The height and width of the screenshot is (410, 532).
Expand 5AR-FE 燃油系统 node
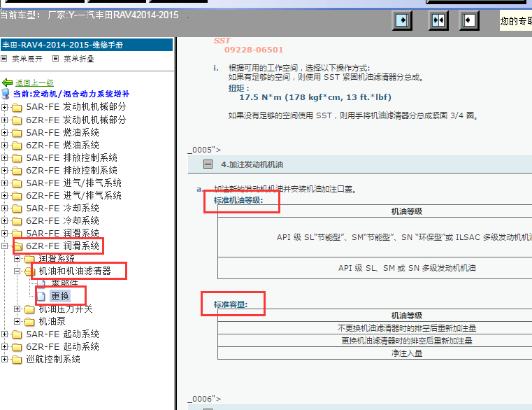click(4, 132)
